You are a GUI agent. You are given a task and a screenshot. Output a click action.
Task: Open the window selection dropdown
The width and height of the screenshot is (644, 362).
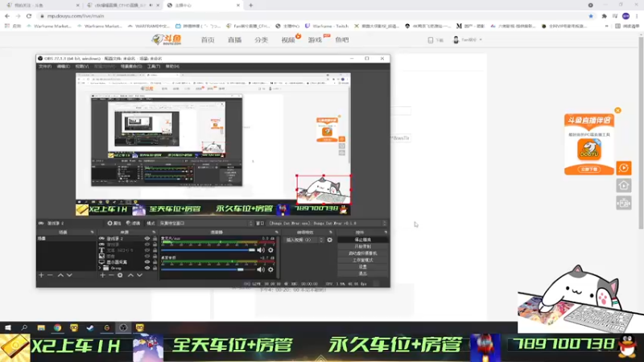coord(328,224)
